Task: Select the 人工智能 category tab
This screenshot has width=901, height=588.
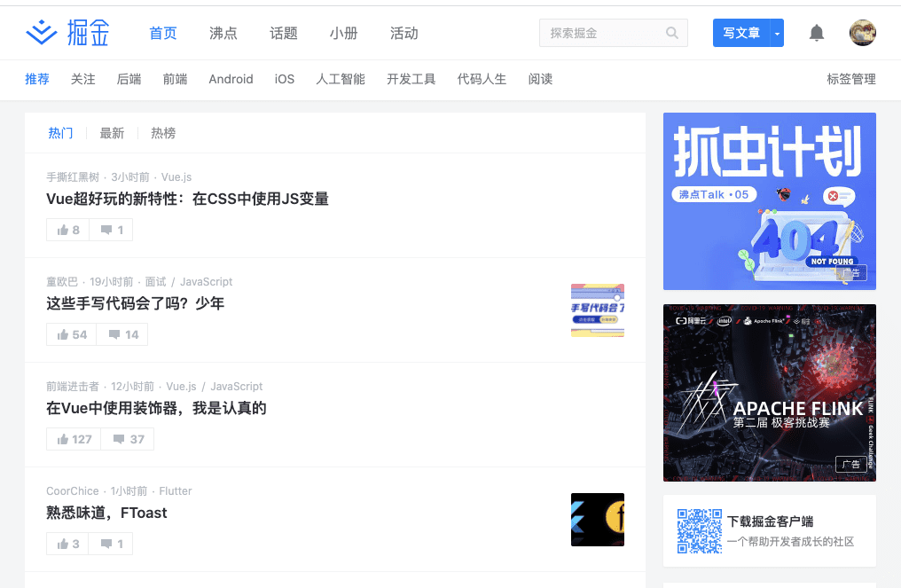Action: coord(341,79)
